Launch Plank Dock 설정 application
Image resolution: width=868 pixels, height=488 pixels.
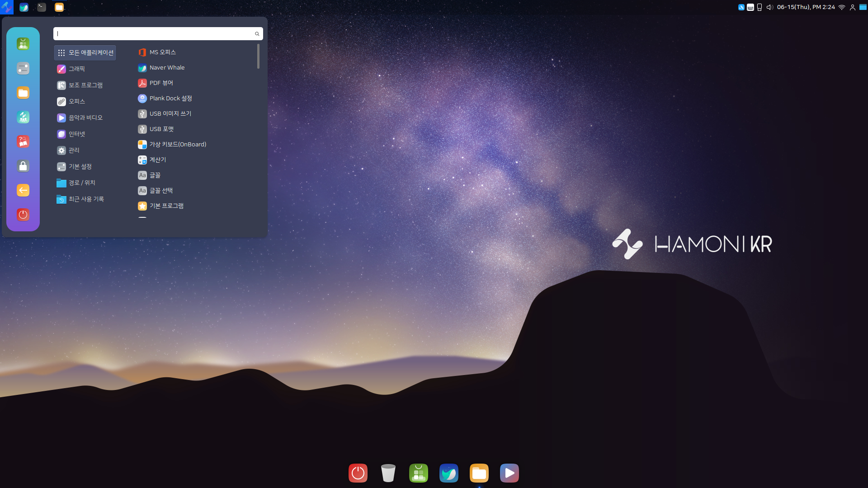[170, 99]
